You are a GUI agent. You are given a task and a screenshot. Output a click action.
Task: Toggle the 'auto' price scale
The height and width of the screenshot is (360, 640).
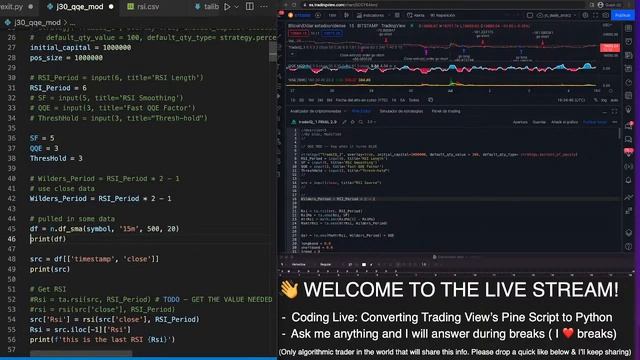pos(614,100)
